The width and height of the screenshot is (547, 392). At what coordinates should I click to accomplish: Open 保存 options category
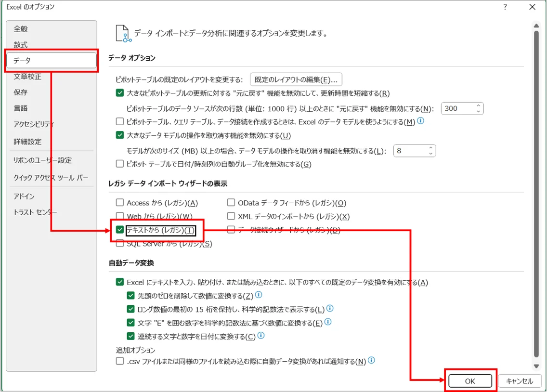click(x=51, y=92)
